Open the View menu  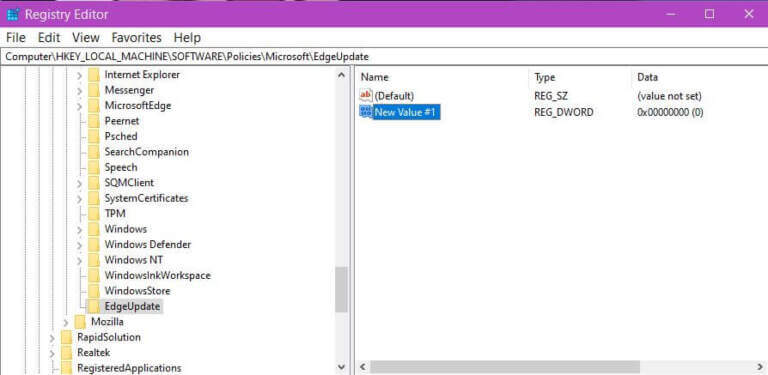[x=86, y=38]
